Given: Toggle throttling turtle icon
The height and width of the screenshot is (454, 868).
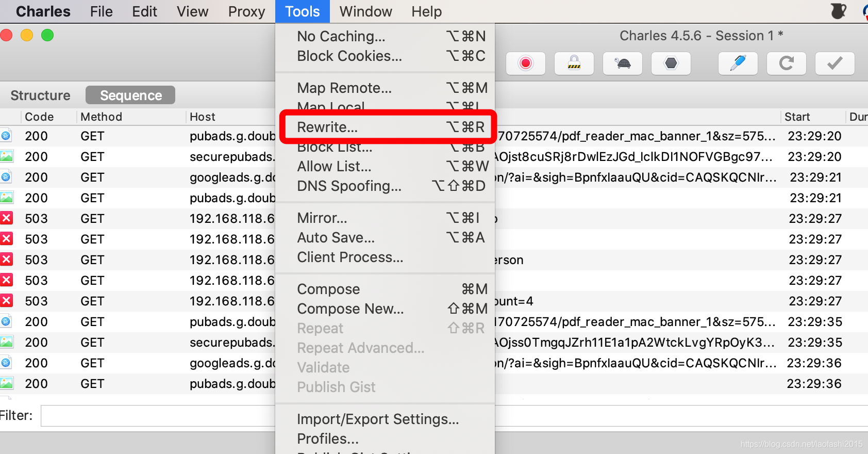Looking at the screenshot, I should pos(622,63).
